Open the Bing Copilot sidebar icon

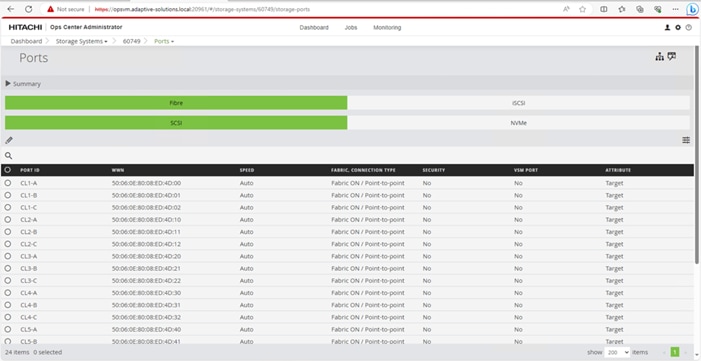click(692, 9)
